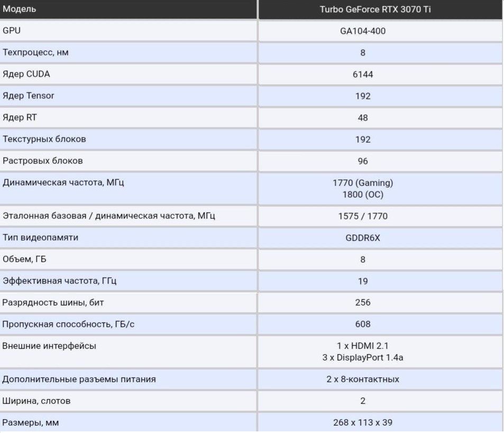This screenshot has width=504, height=433.
Task: Click the "3 x DisplayPort 1.4a" text
Action: click(362, 358)
